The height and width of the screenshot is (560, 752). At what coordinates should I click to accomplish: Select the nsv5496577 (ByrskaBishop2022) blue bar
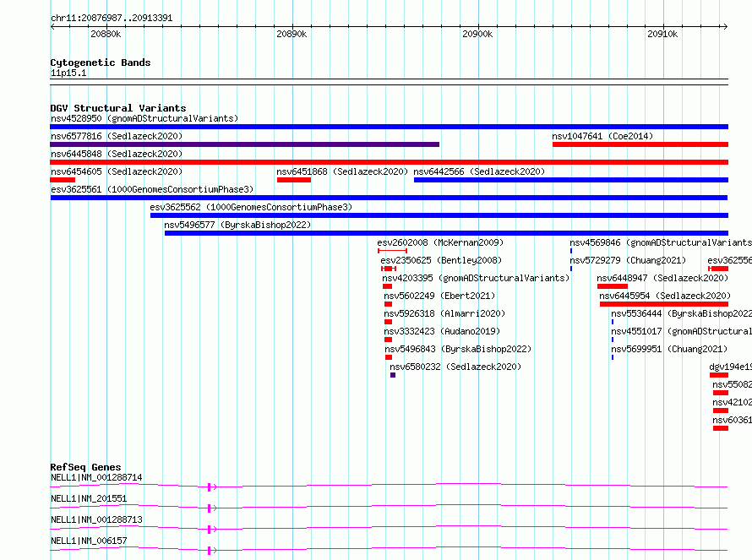(x=446, y=233)
